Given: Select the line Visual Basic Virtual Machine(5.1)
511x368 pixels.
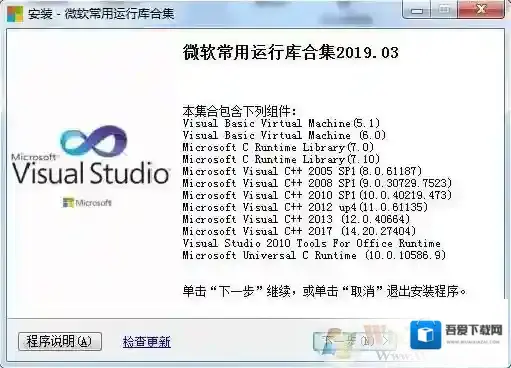Looking at the screenshot, I should tap(281, 123).
